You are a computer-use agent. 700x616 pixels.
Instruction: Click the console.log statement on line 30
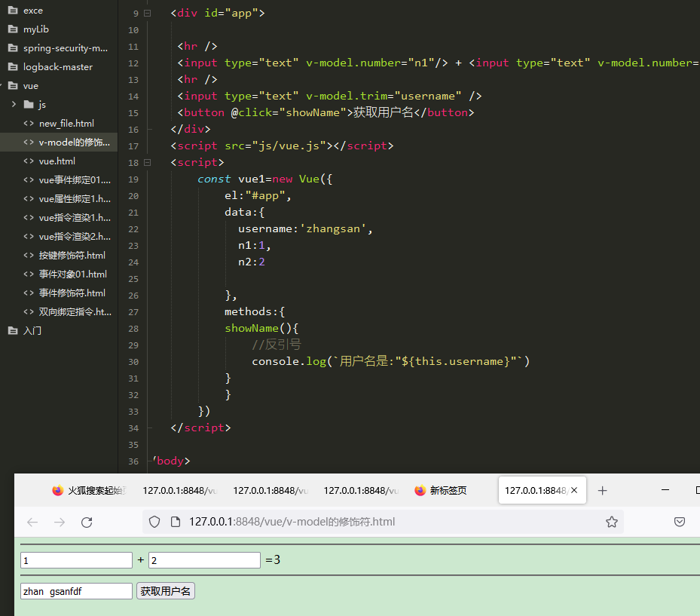pyautogui.click(x=390, y=361)
